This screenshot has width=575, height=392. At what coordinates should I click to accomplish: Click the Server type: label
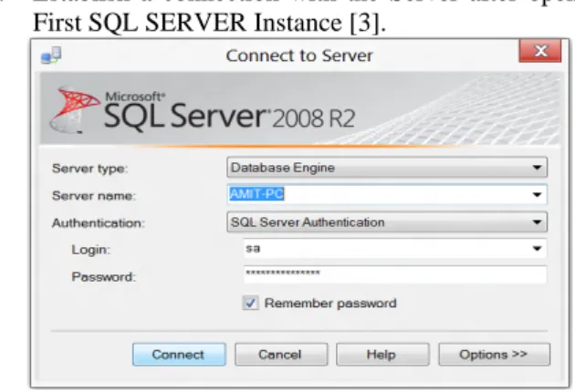pos(89,169)
